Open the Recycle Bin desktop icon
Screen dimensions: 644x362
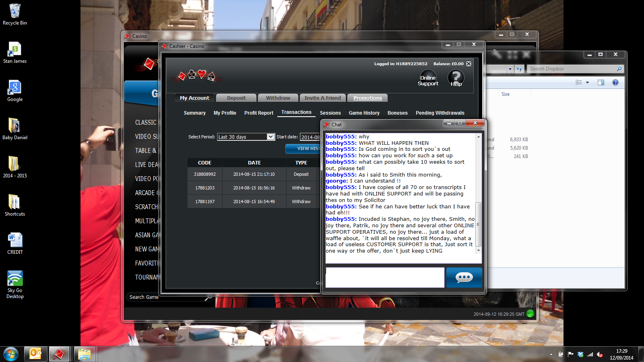(x=15, y=14)
